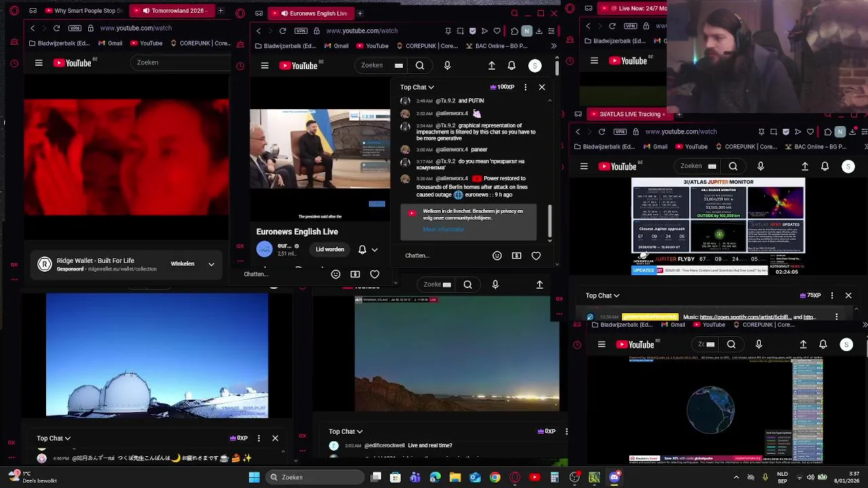Viewport: 868px width, 488px height.
Task: Show more bookmarks in Euronews window
Action: point(553,46)
